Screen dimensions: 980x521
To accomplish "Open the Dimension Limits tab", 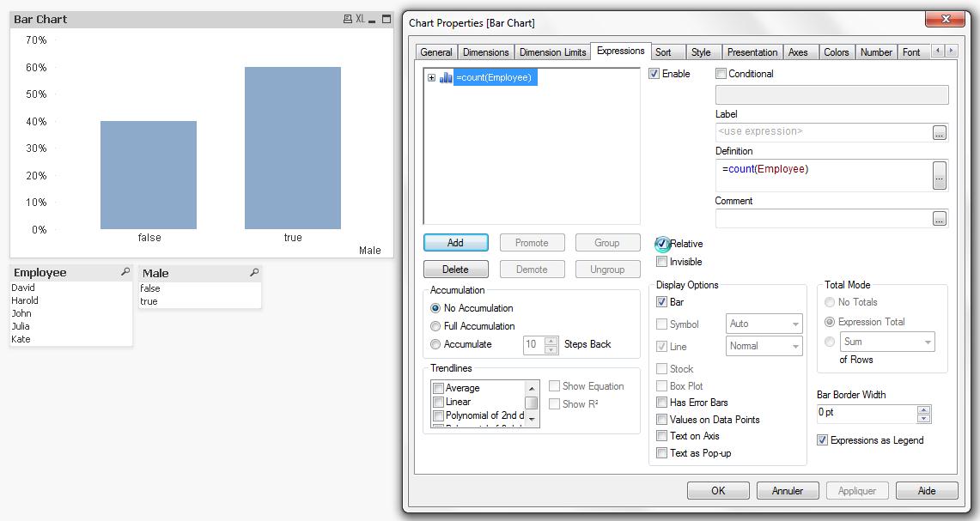I will click(x=552, y=52).
